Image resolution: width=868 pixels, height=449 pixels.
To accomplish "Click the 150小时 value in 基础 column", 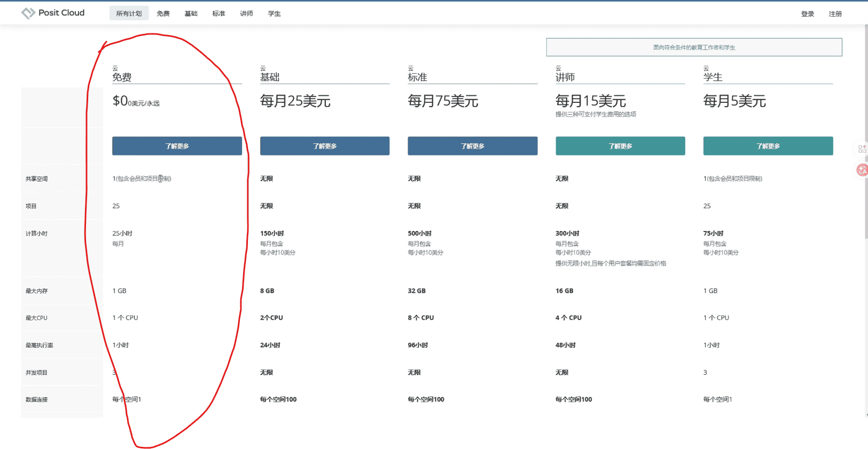I will pyautogui.click(x=272, y=234).
